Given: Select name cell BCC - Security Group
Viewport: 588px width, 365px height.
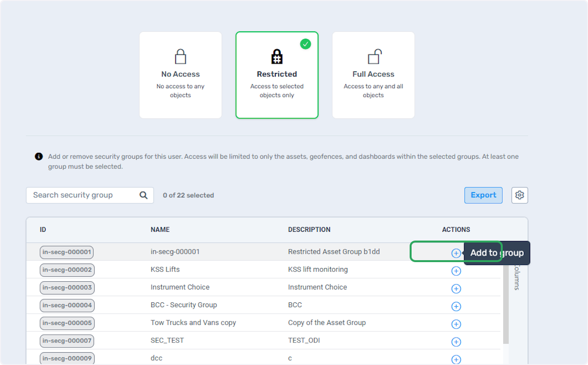Looking at the screenshot, I should coord(184,305).
